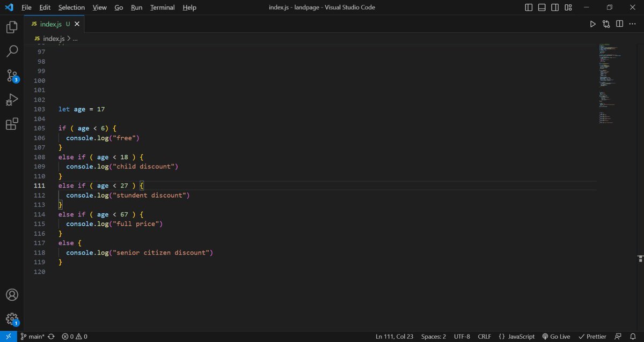644x342 pixels.
Task: Change indentation via Spaces: 2
Action: pyautogui.click(x=434, y=337)
